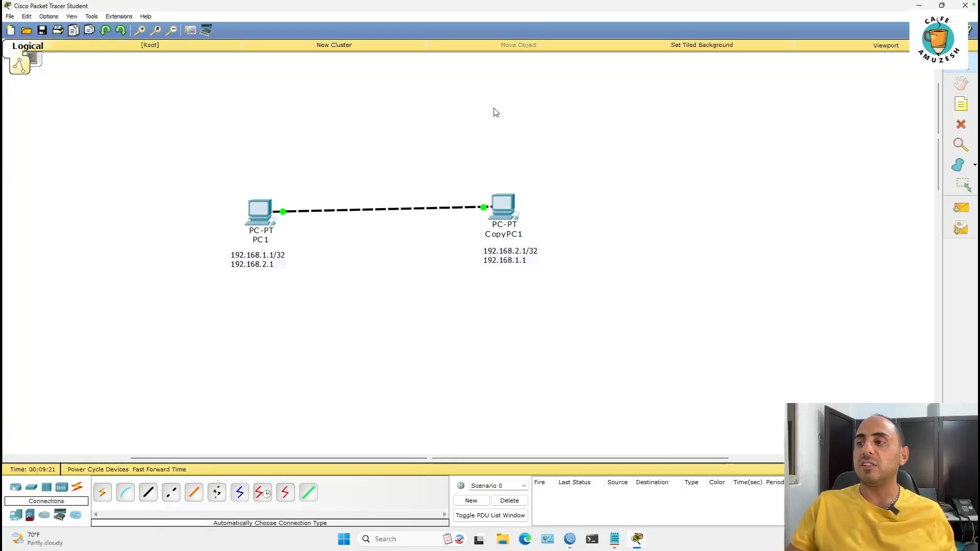Select the Move Layout hand tool
Image resolution: width=980 pixels, height=551 pixels.
tap(961, 83)
